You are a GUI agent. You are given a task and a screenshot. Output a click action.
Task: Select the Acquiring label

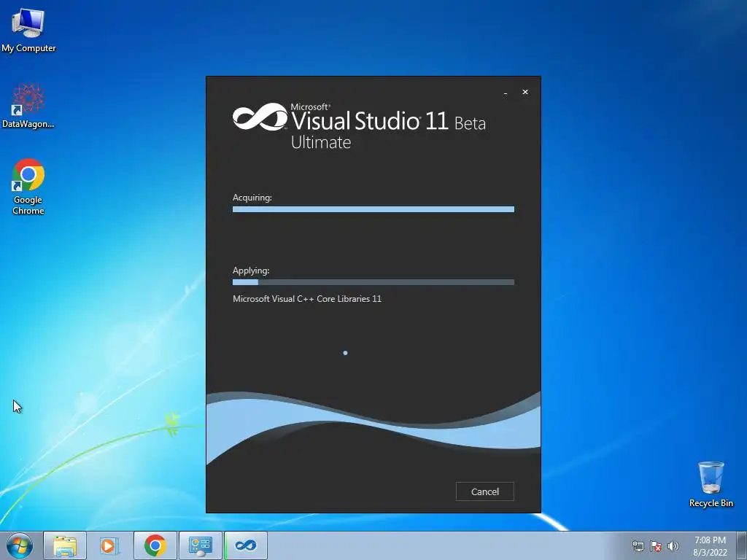coord(252,198)
